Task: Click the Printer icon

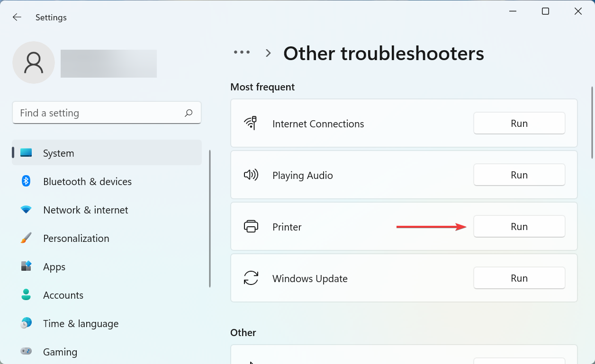Action: [251, 226]
